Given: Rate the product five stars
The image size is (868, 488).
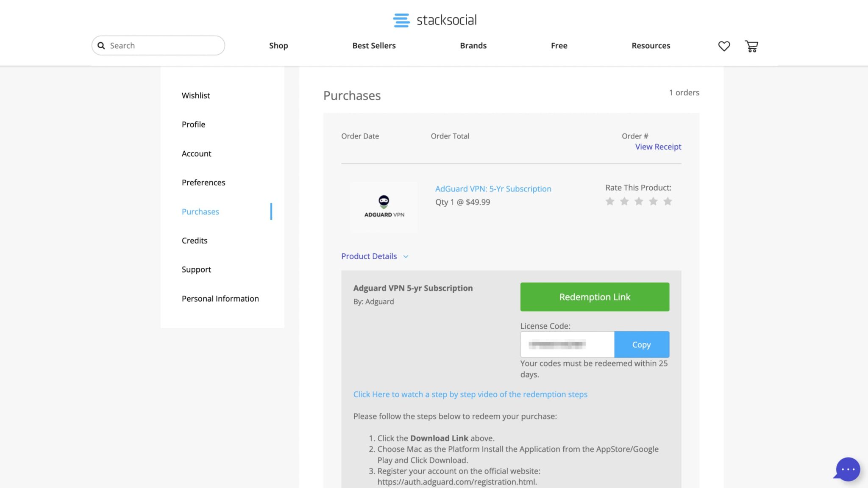Looking at the screenshot, I should coord(668,201).
